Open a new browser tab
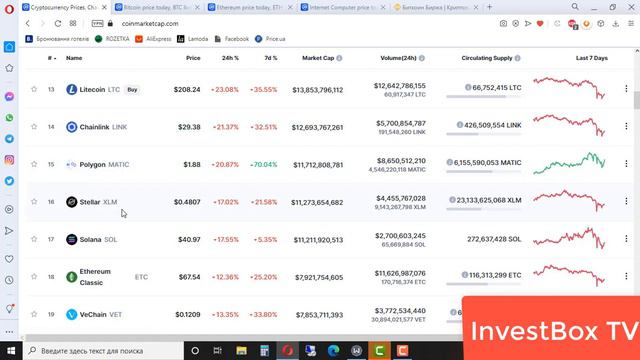This screenshot has width=640, height=360. (489, 7)
